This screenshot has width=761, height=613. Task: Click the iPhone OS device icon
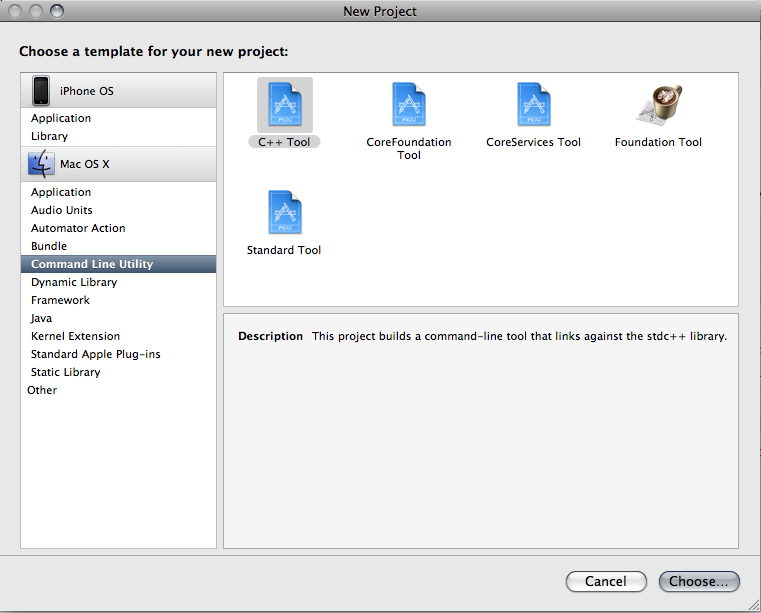pyautogui.click(x=41, y=91)
